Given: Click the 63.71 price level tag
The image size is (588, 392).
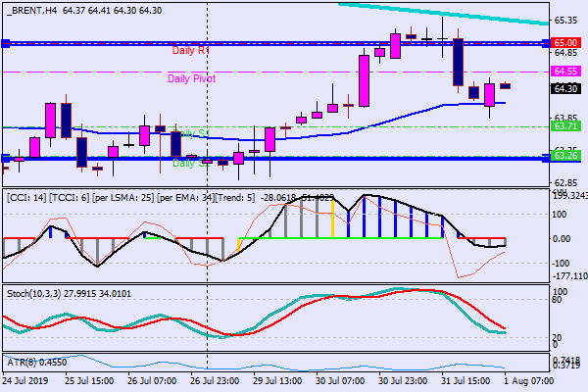Looking at the screenshot, I should (x=565, y=126).
